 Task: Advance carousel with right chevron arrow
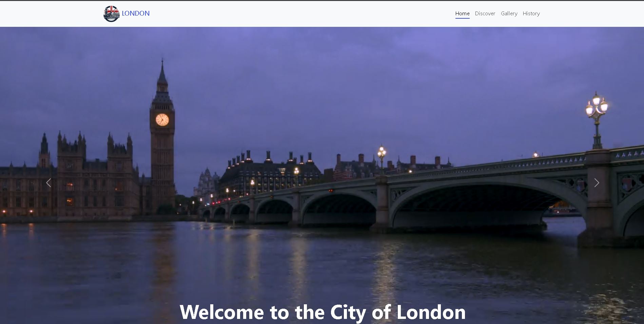click(x=597, y=183)
